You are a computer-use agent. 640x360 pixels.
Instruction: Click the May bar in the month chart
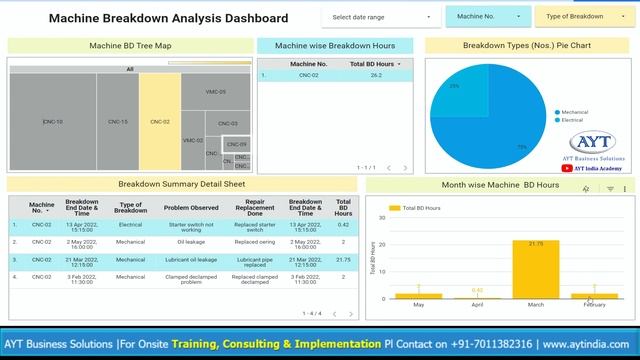point(419,296)
